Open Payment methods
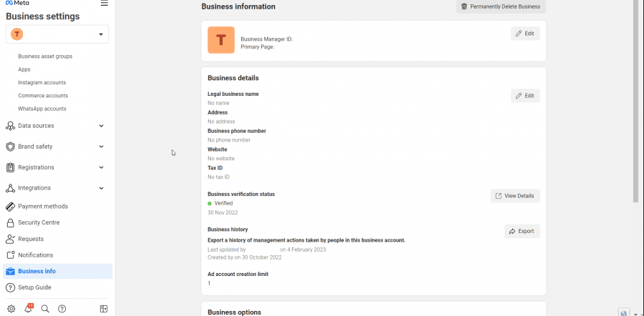 coord(43,207)
